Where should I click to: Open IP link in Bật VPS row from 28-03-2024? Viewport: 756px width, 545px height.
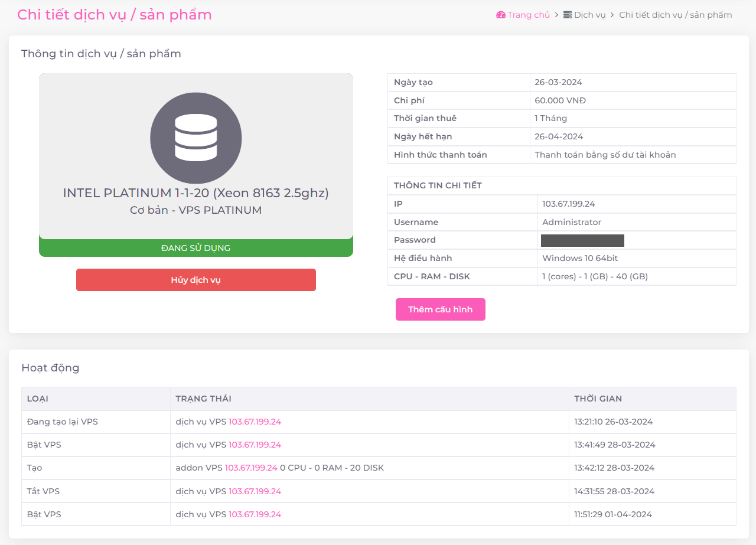(x=255, y=445)
